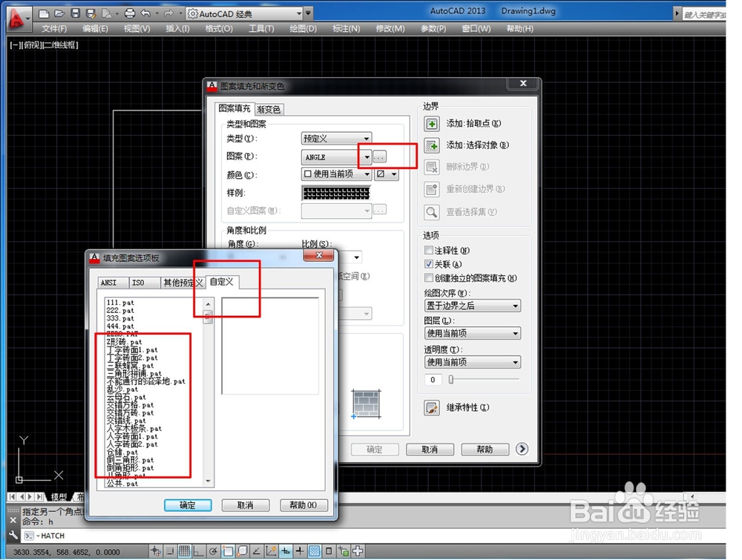Switch to the 其他预定义 tab
Image resolution: width=742 pixels, height=560 pixels.
[x=183, y=283]
